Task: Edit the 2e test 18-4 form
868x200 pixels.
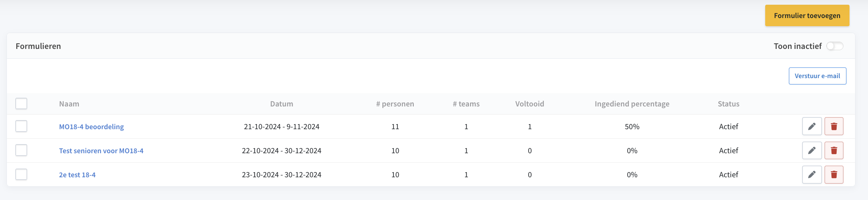Action: 812,175
